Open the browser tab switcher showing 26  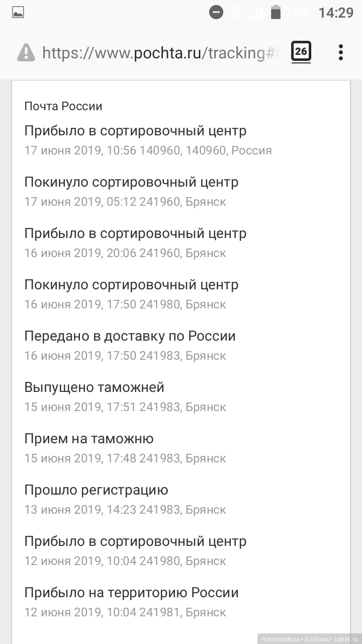pos(301,52)
